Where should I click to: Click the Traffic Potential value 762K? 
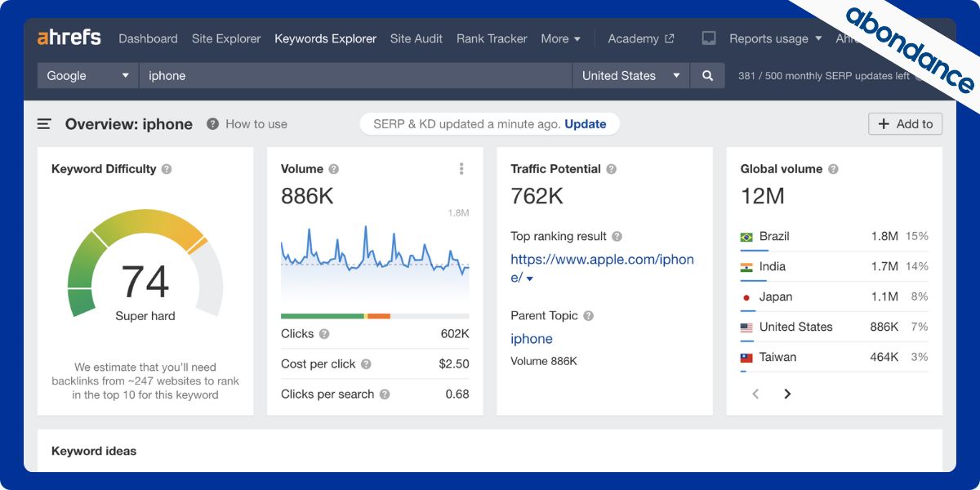[537, 196]
